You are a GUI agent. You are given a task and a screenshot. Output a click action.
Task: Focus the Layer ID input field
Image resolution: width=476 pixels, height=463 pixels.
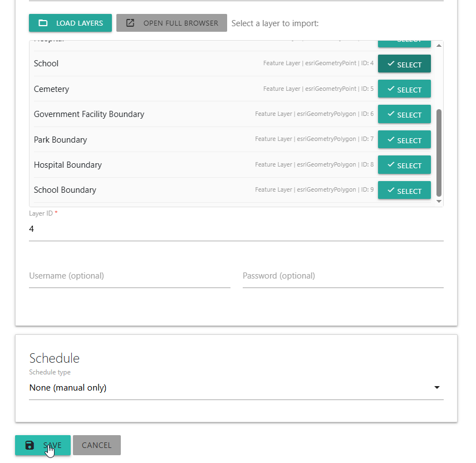(236, 229)
